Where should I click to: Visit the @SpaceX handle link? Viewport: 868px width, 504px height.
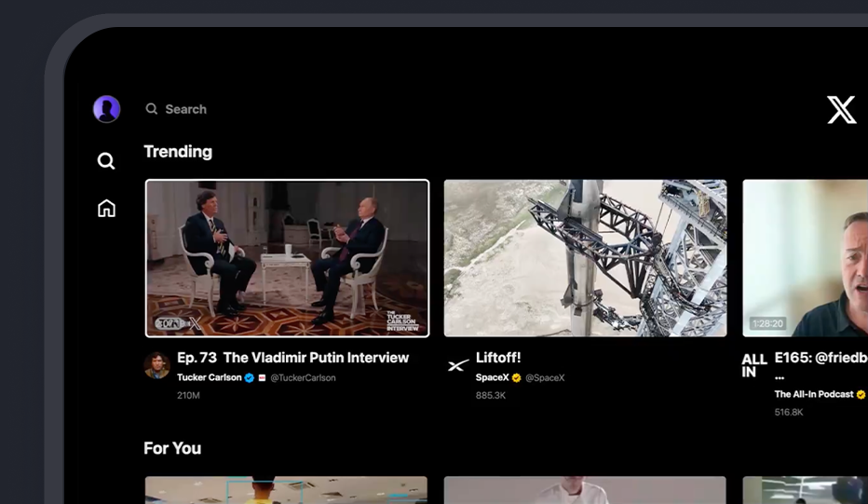point(545,378)
